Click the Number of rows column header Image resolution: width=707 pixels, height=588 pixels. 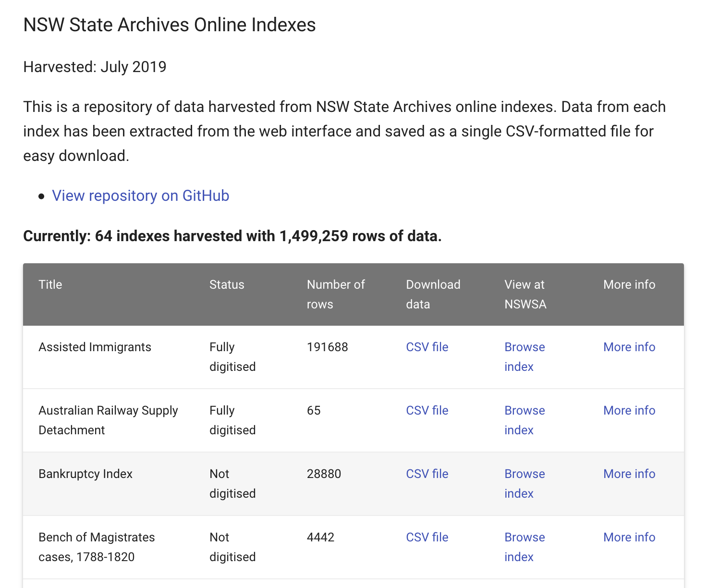[x=336, y=294]
